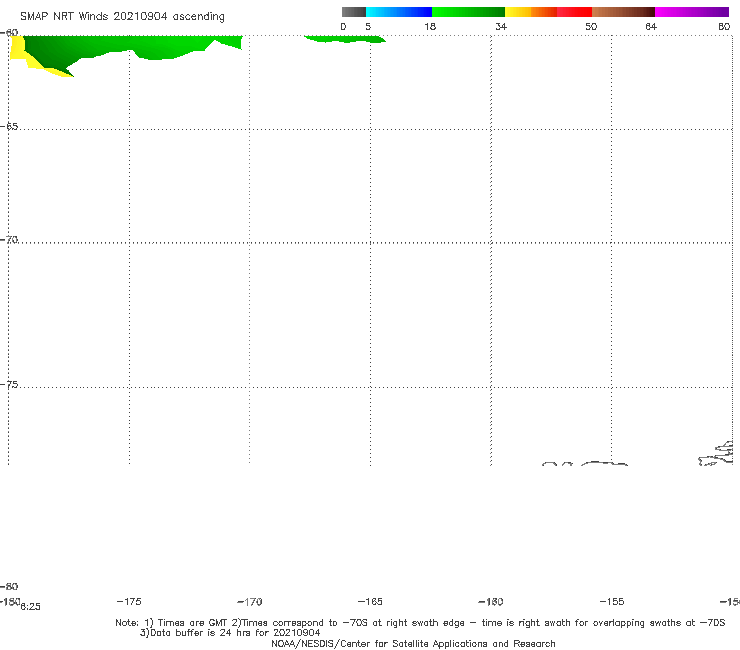Click the -170 longitude axis label

(250, 602)
